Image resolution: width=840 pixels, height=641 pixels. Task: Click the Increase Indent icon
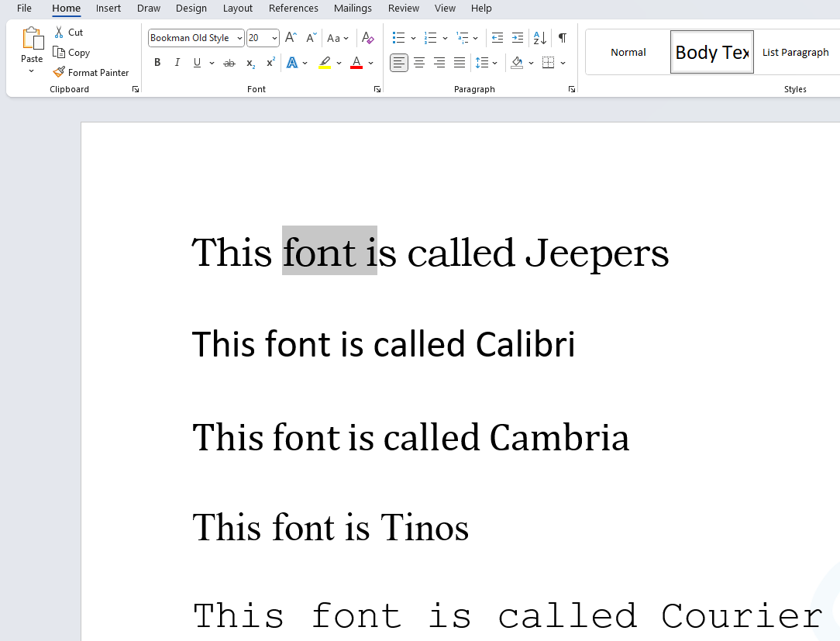click(x=518, y=38)
